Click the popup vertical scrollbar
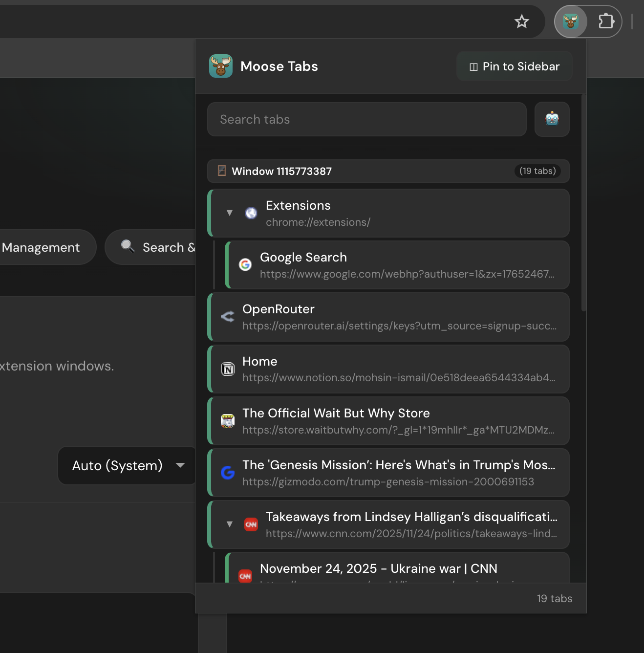This screenshot has height=653, width=644. [583, 203]
